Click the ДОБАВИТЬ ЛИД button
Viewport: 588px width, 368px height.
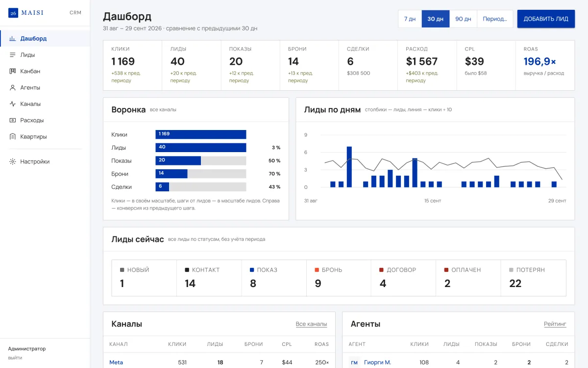click(x=546, y=19)
